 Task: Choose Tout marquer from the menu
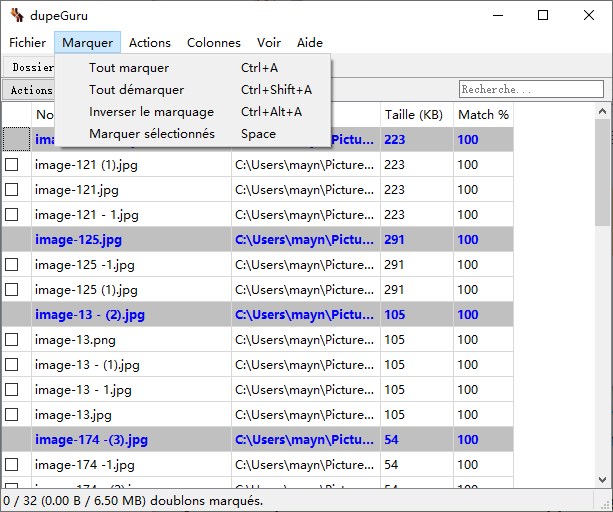pos(193,68)
